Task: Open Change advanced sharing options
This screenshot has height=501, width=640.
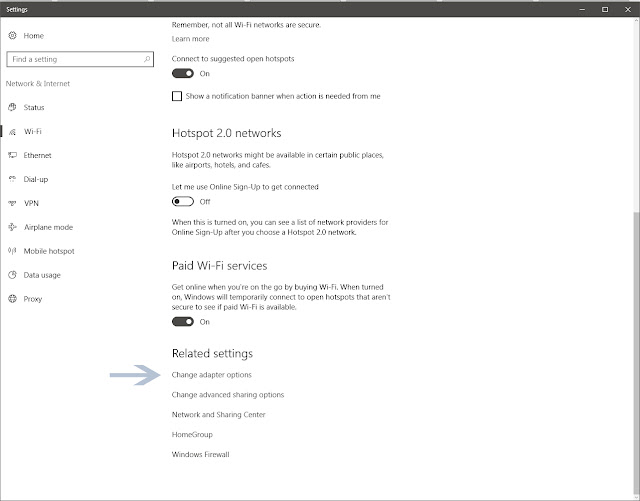Action: 228,395
